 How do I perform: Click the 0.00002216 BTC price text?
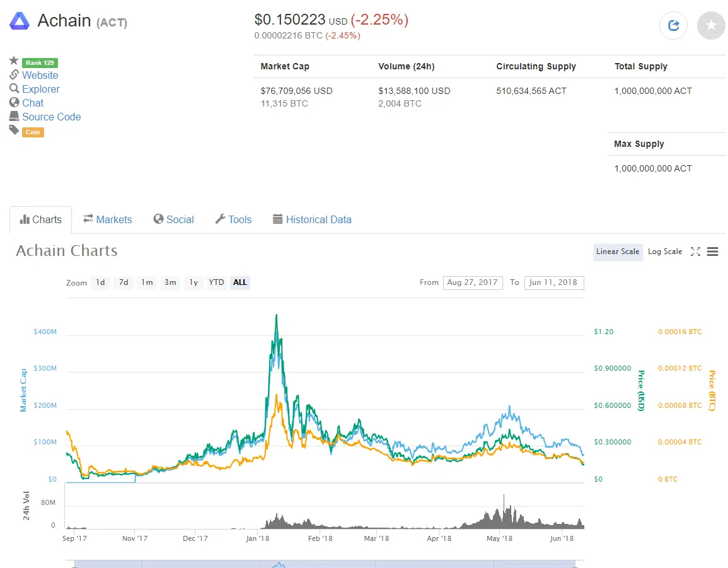point(288,36)
